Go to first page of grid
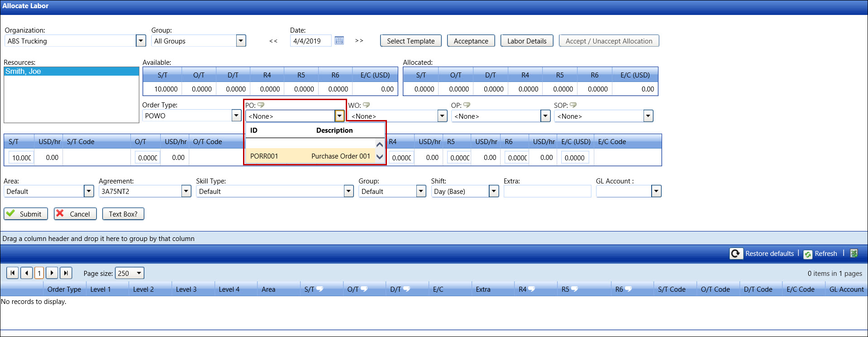 (x=13, y=273)
